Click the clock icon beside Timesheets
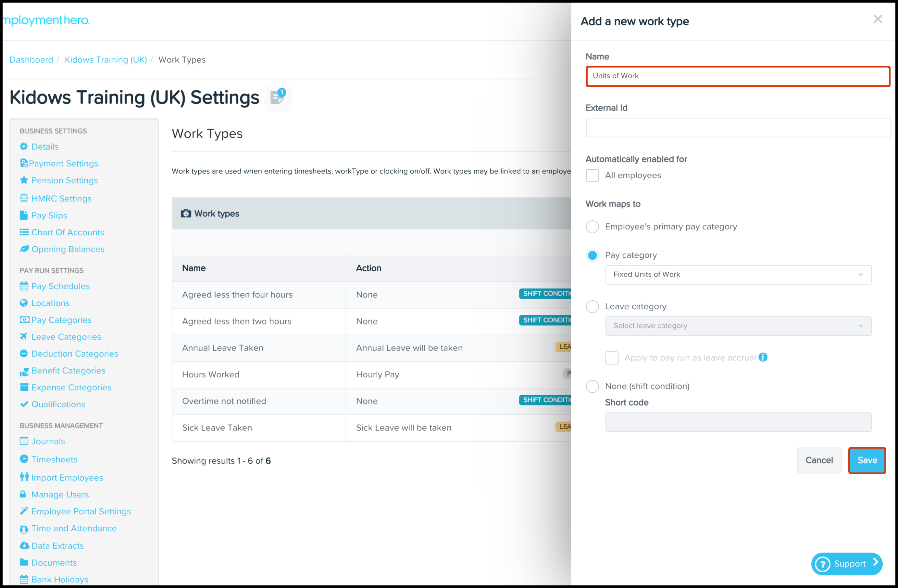Viewport: 898px width, 588px height. pyautogui.click(x=24, y=459)
